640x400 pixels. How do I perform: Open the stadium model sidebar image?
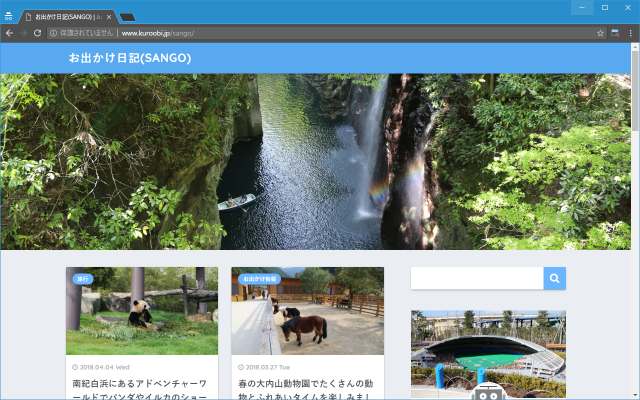488,354
